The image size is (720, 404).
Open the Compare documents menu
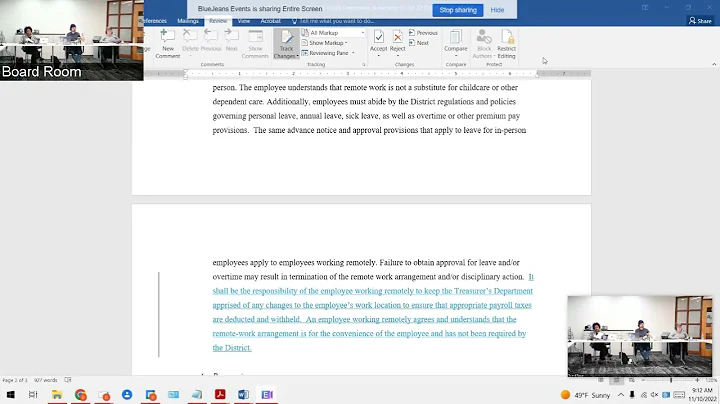(456, 44)
